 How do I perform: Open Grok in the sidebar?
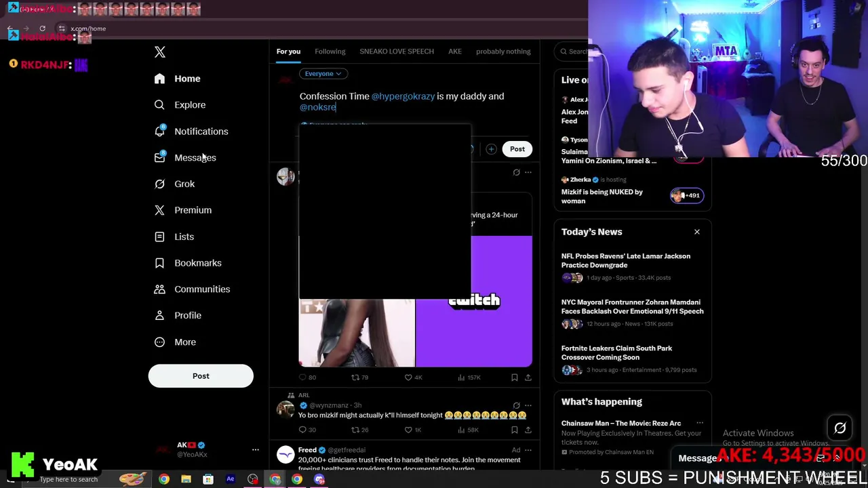[x=174, y=184]
